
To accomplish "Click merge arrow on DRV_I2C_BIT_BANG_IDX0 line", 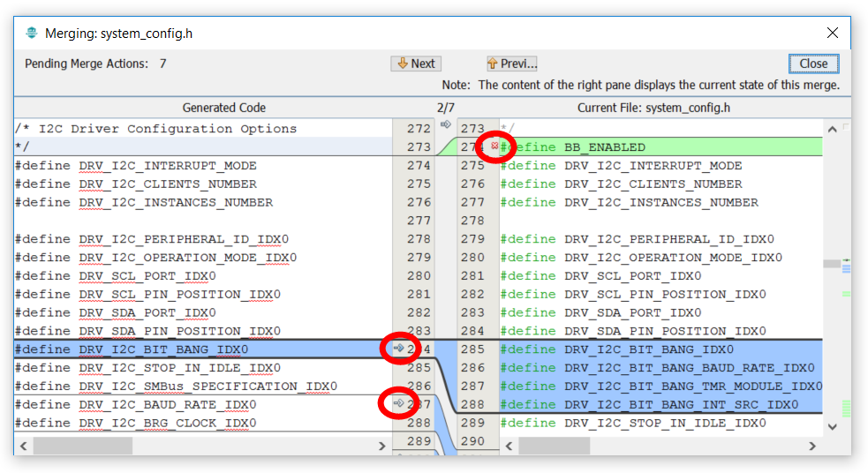I will [398, 349].
